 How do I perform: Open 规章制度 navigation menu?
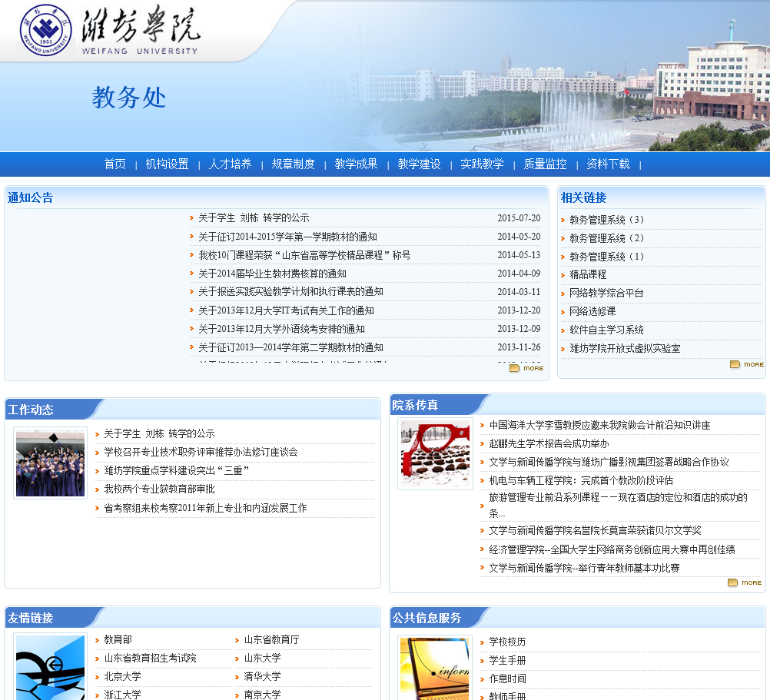[294, 164]
